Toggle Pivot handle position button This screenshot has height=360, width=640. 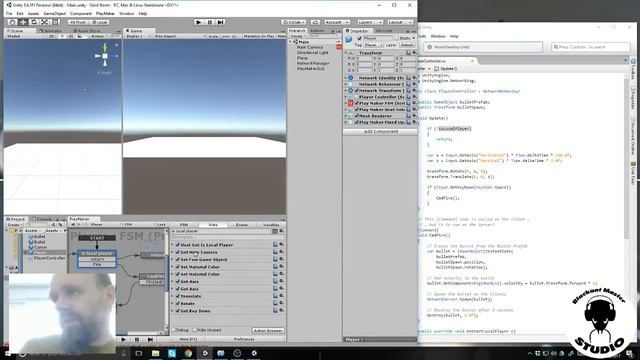click(78, 22)
